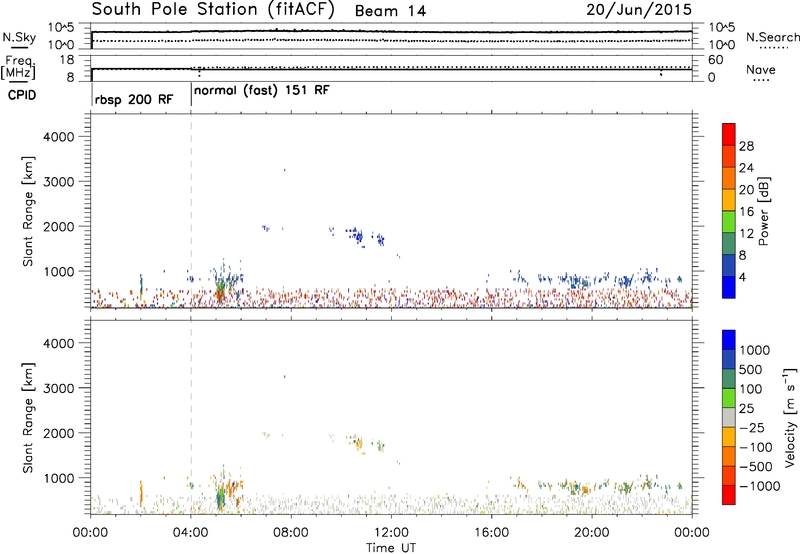This screenshot has width=800, height=554.
Task: Click the "N.Search" legend label
Action: [773, 37]
